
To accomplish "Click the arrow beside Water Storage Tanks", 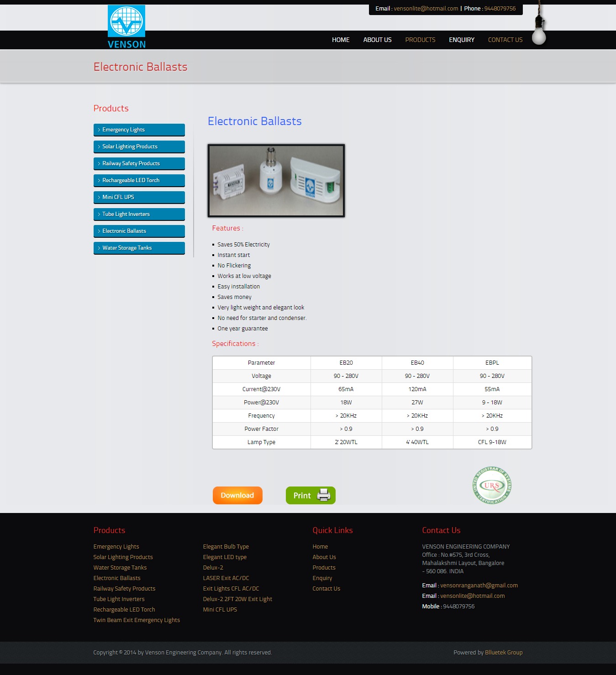I will point(99,248).
